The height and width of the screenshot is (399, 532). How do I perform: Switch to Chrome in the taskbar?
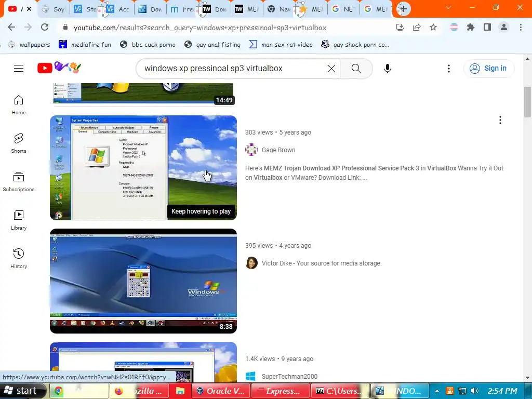coord(79,391)
